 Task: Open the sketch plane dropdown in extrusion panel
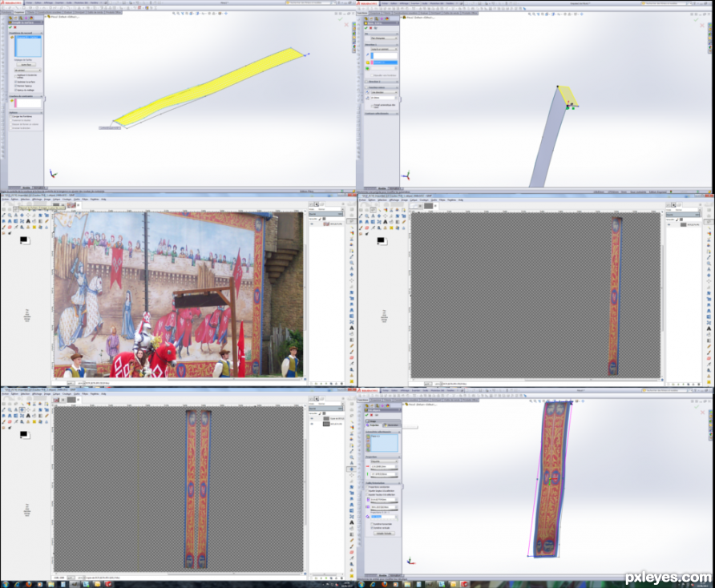[x=385, y=38]
